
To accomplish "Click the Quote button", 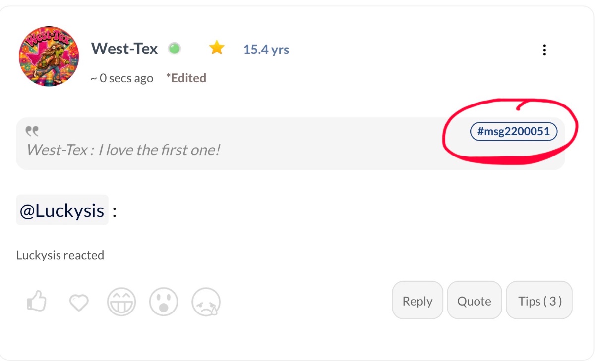I will click(475, 300).
